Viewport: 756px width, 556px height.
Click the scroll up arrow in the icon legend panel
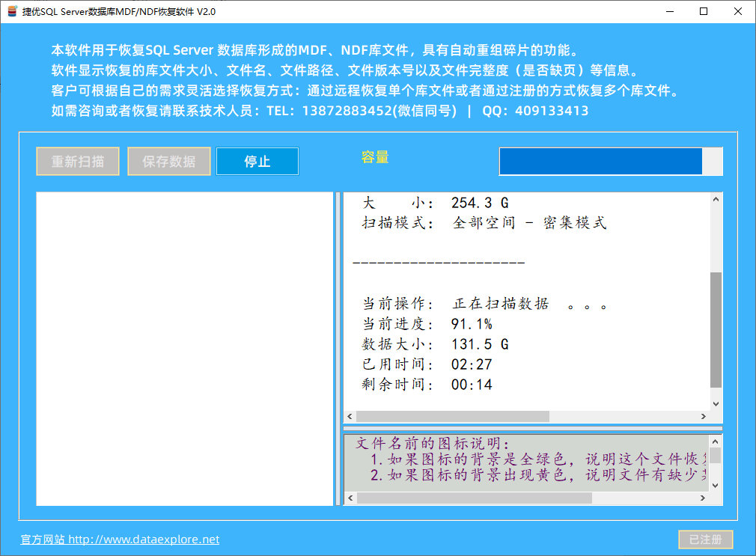tap(716, 442)
